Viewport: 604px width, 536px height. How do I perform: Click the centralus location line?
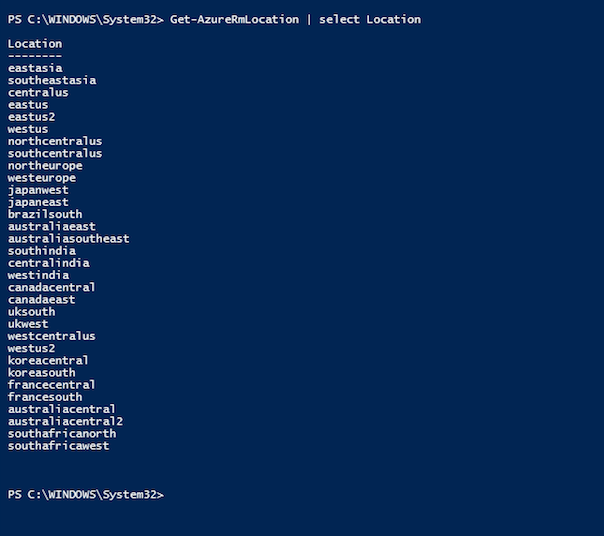pos(38,92)
